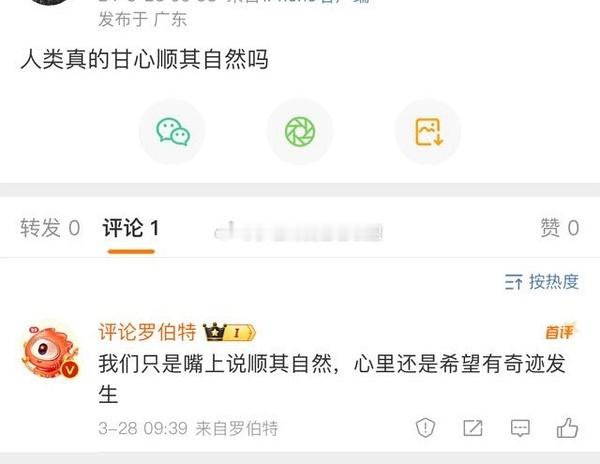The image size is (600, 464).
Task: Tap the orange V verified badge
Action: [70, 370]
